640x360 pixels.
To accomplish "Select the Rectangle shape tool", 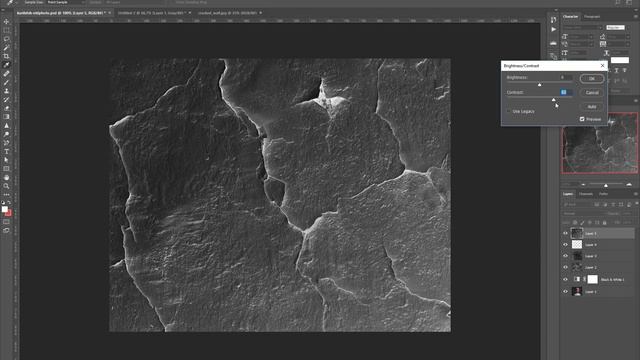I will (x=6, y=169).
